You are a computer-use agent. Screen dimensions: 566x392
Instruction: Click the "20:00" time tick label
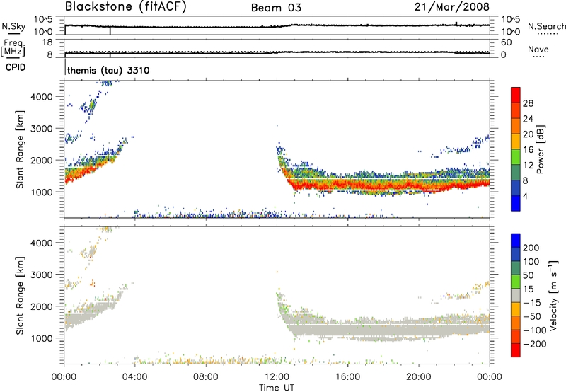point(418,377)
